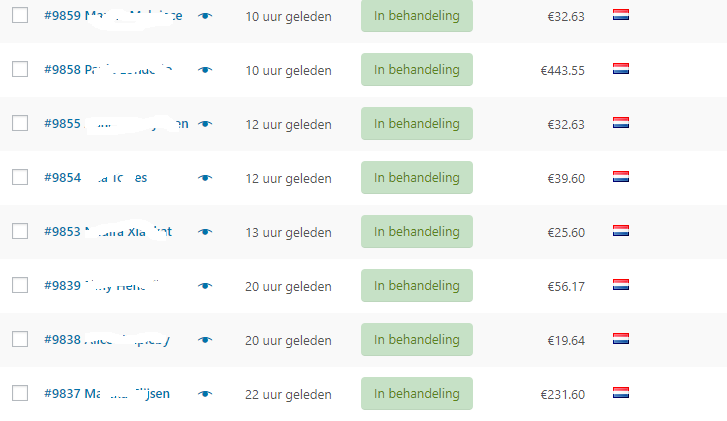Image resolution: width=727 pixels, height=421 pixels.
Task: Select the checkbox for order #9858
Action: (19, 69)
